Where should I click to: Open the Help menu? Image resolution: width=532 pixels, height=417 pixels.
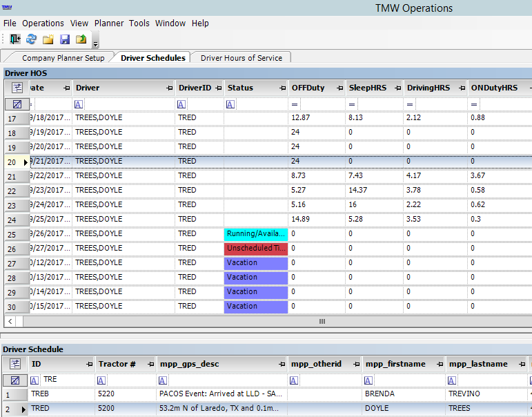tap(200, 23)
